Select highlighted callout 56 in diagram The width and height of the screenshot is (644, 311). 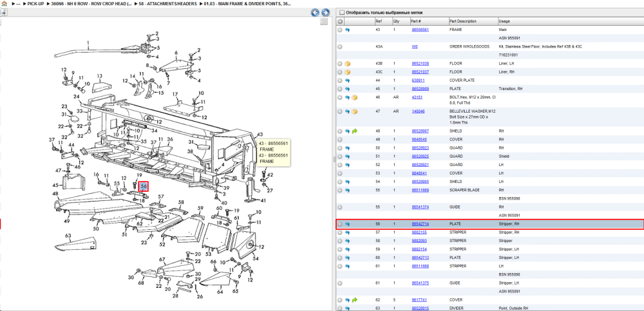click(144, 187)
